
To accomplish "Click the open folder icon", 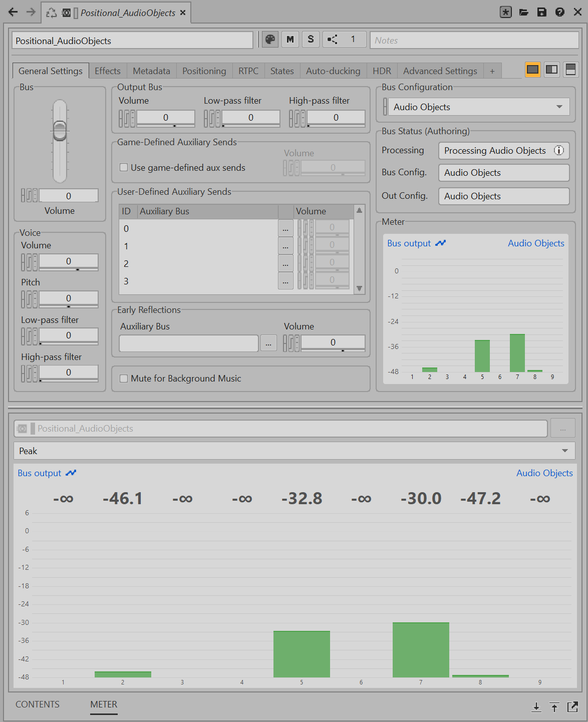I will (524, 13).
